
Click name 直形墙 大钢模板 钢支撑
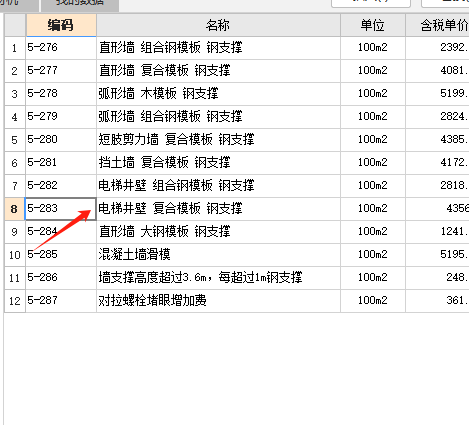pyautogui.click(x=218, y=232)
